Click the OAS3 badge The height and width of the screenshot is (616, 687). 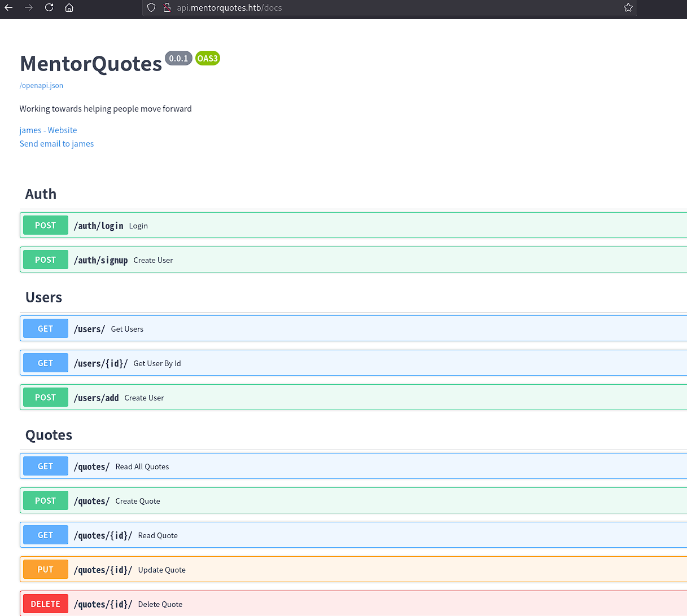207,58
